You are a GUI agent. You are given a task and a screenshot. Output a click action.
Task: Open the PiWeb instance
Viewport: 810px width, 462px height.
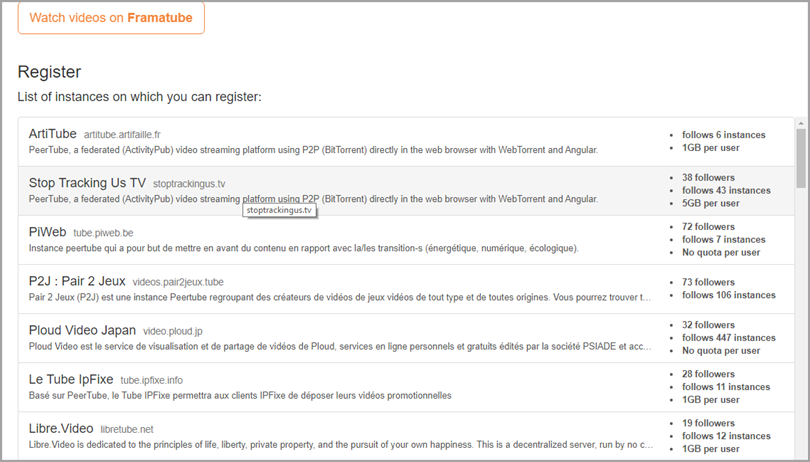coord(48,232)
